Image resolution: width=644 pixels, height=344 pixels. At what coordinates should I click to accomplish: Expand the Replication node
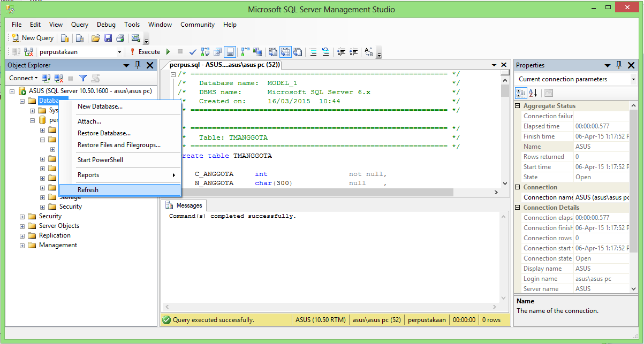(x=22, y=236)
